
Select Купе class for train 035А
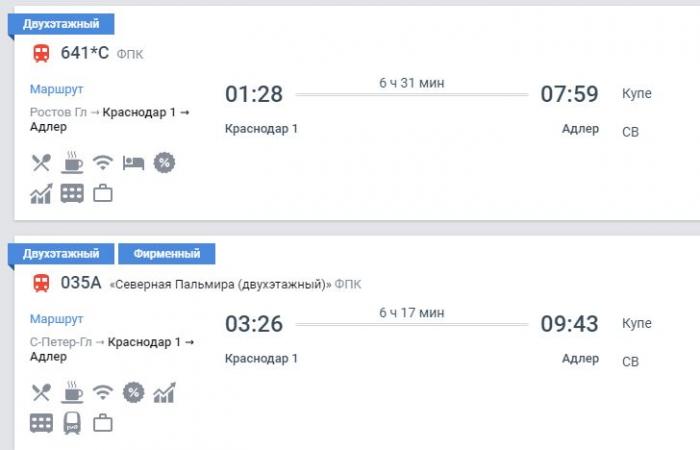click(x=637, y=324)
